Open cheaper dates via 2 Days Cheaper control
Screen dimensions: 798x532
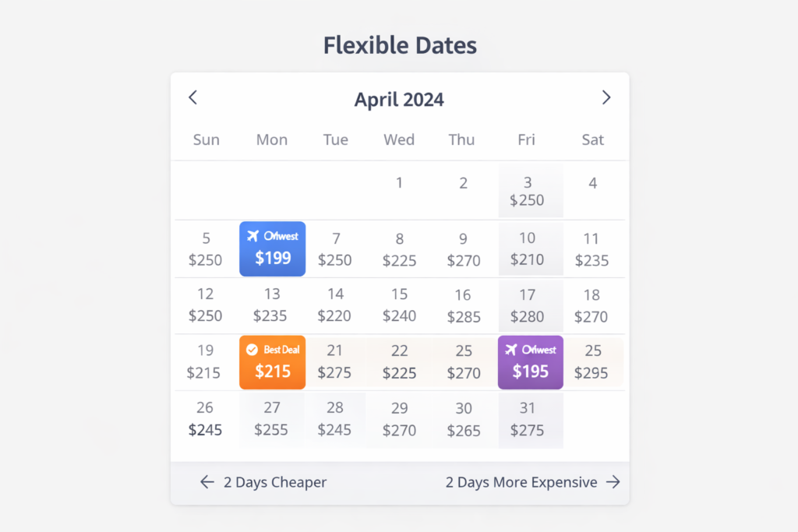coord(263,482)
